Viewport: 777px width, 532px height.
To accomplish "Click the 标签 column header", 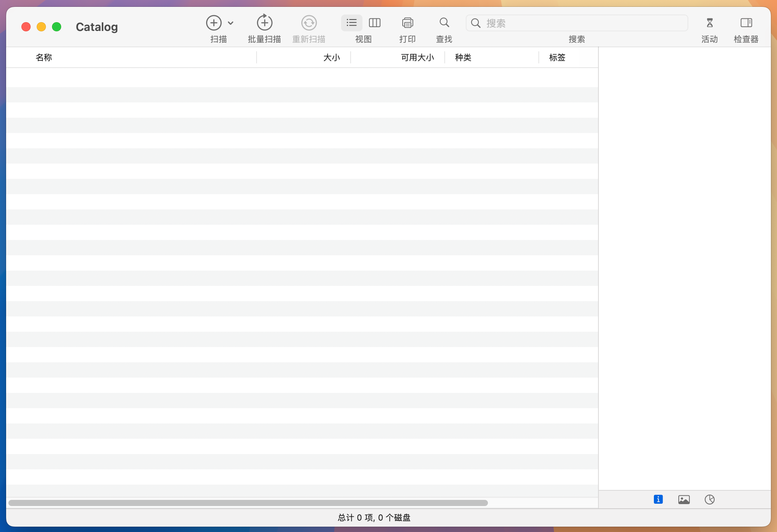I will coord(557,57).
